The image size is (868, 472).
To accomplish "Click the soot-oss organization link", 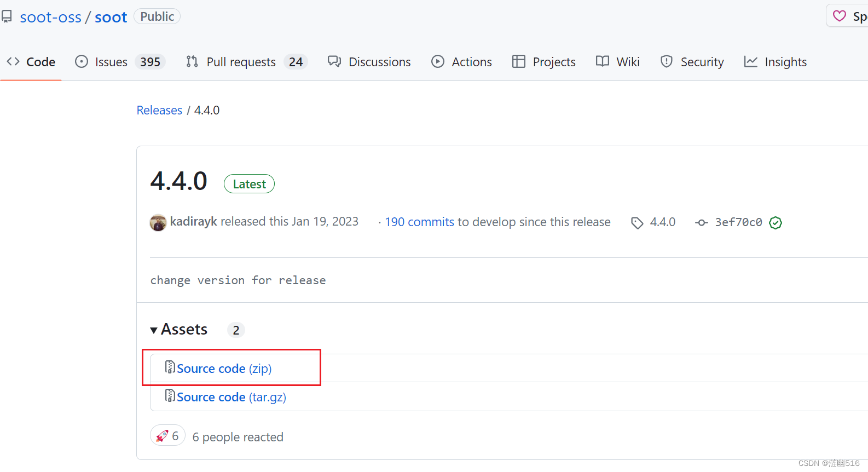I will point(51,17).
